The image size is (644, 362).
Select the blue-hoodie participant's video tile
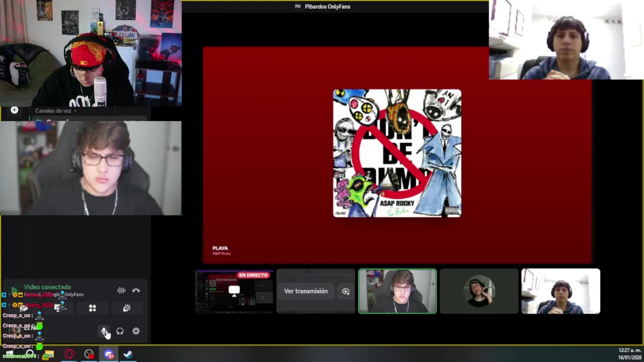pyautogui.click(x=560, y=291)
